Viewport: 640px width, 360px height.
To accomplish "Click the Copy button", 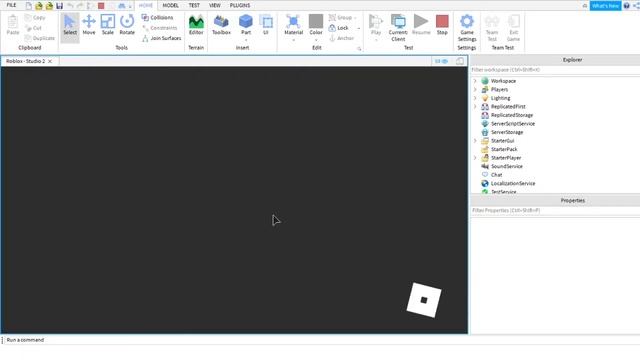I will [35, 18].
